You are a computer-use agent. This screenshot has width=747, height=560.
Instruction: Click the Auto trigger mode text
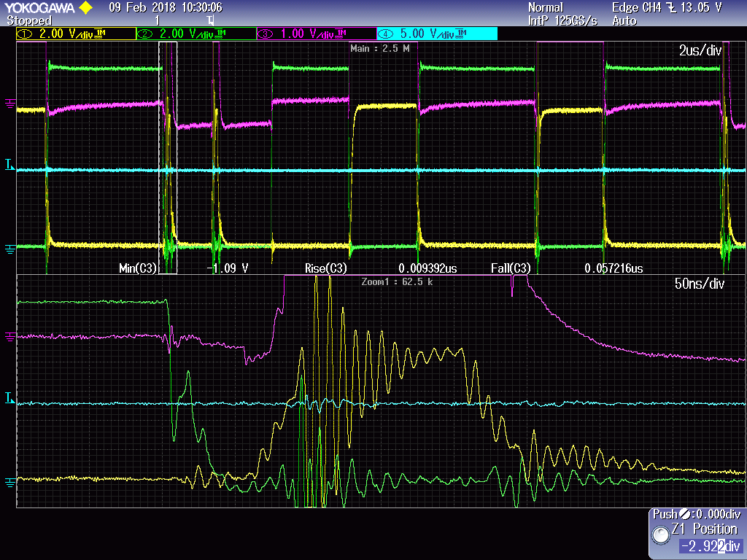[624, 20]
